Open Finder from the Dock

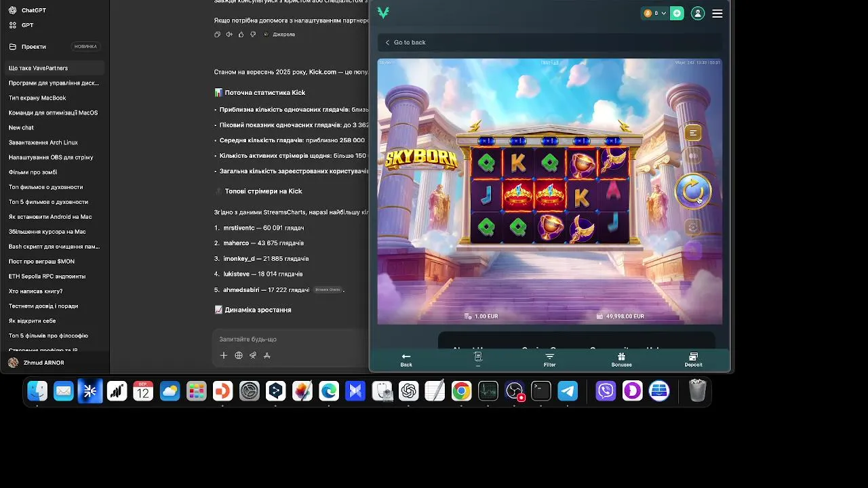click(x=37, y=391)
